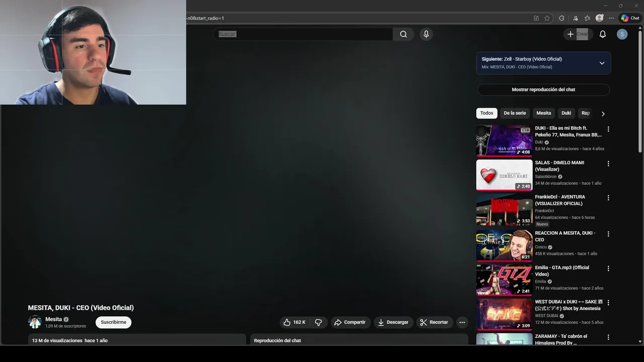Open 'SALAS - DIMELO MAMI (Visualizer)' title

click(x=559, y=166)
